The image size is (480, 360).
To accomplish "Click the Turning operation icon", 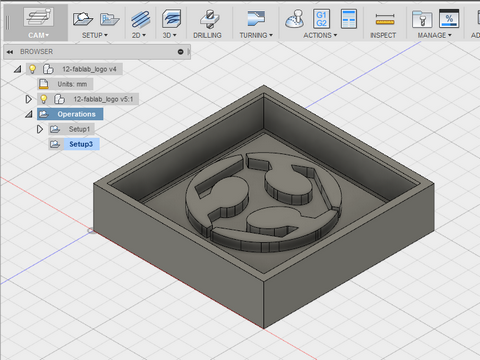I will coord(256,18).
